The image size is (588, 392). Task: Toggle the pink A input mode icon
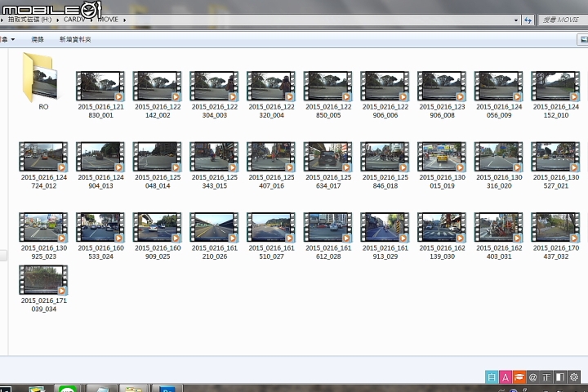coord(506,377)
